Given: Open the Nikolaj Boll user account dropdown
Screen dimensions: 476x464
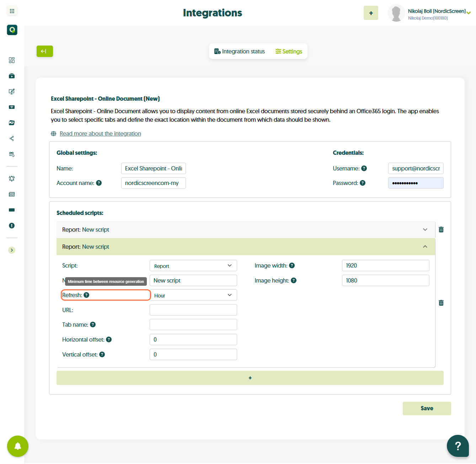Looking at the screenshot, I should (439, 14).
